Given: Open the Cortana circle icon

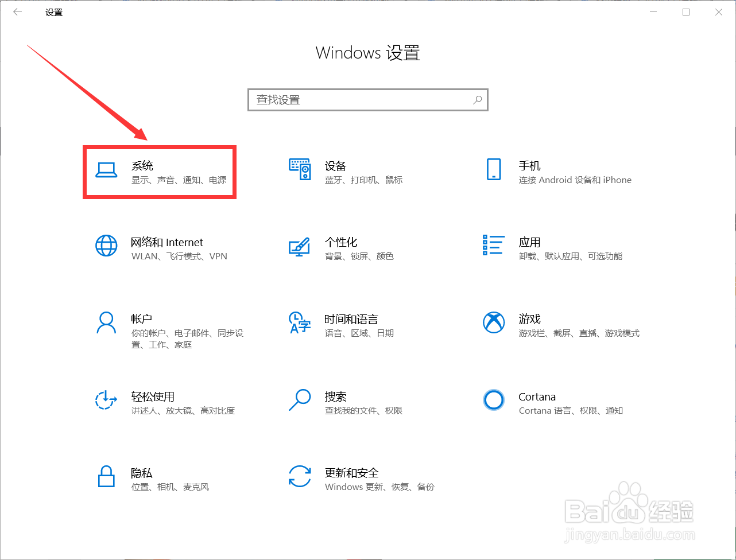Looking at the screenshot, I should click(494, 400).
